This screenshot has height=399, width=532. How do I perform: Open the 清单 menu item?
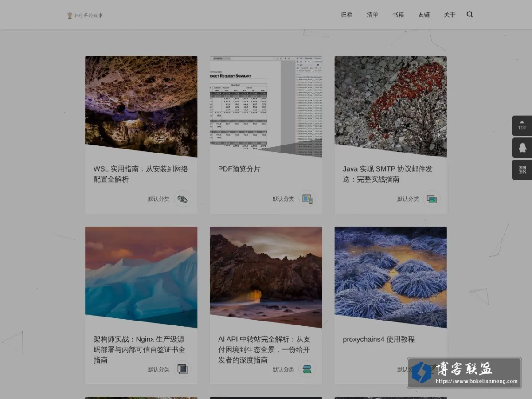point(372,15)
